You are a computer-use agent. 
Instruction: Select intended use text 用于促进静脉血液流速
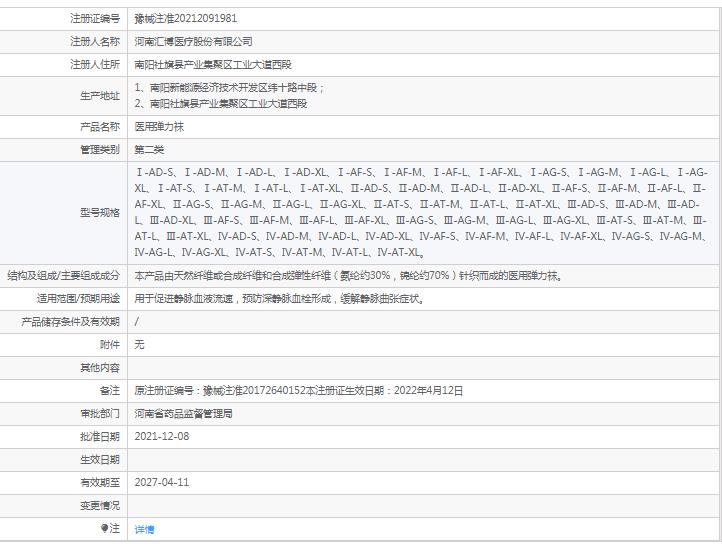click(184, 299)
